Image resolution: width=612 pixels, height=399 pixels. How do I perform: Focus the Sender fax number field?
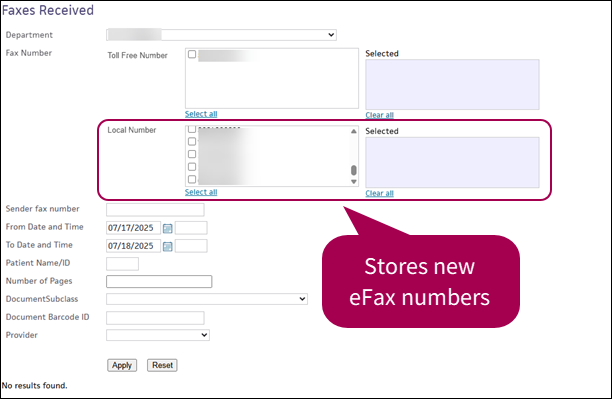tap(155, 210)
